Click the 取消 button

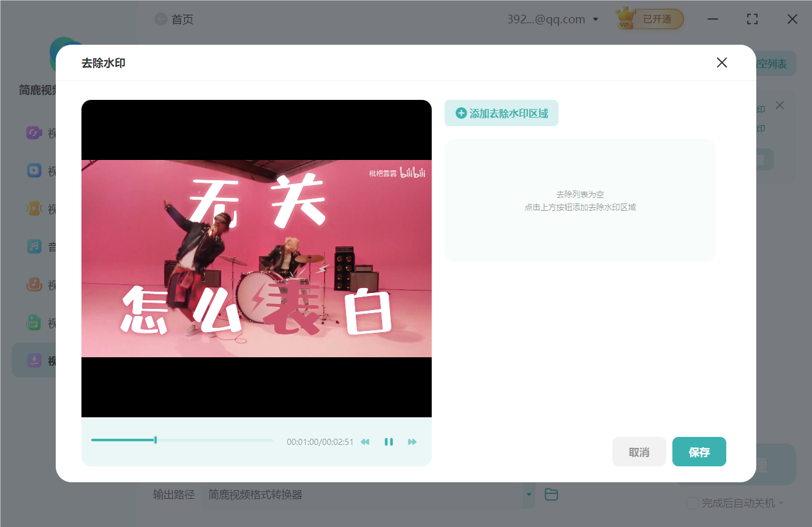coord(639,452)
